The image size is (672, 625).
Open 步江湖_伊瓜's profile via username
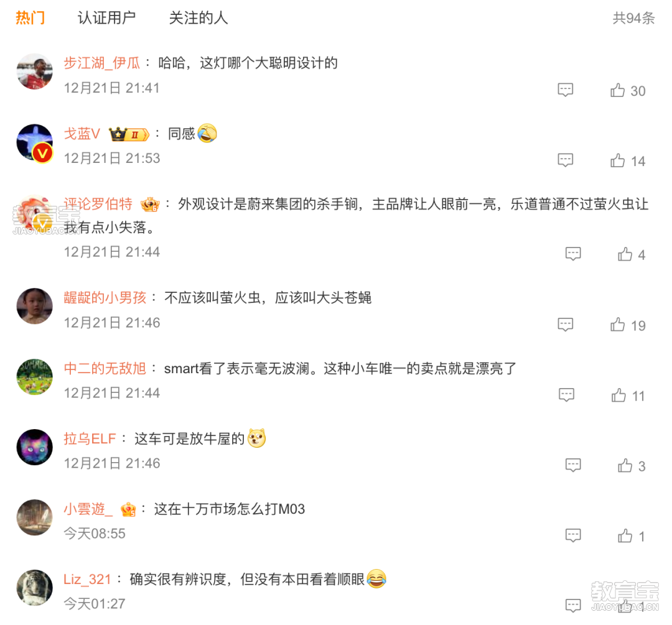(102, 63)
